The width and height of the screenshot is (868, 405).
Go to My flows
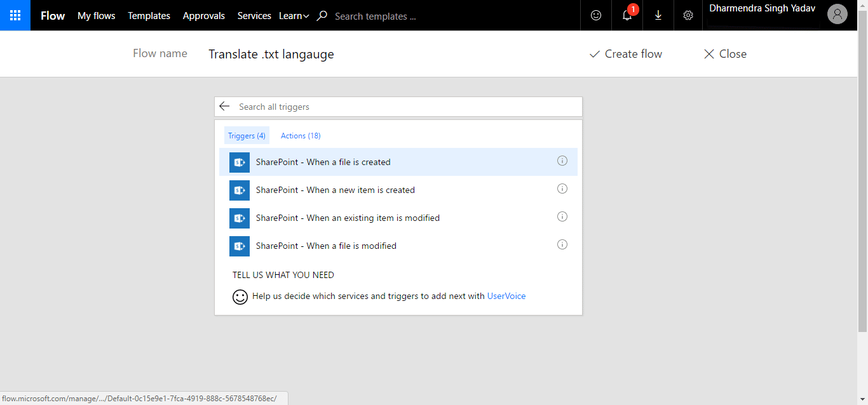coord(97,16)
